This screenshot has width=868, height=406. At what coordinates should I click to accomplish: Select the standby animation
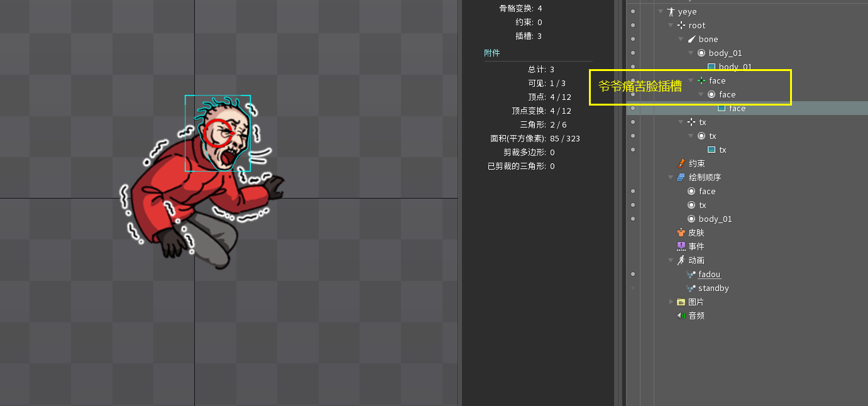pos(713,288)
